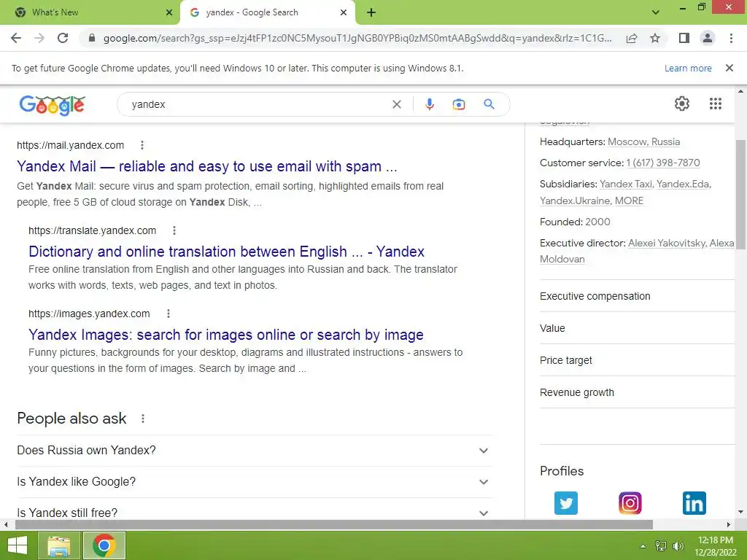Expand 'Does Russia own Yandex?' question
747x560 pixels.
coord(254,451)
